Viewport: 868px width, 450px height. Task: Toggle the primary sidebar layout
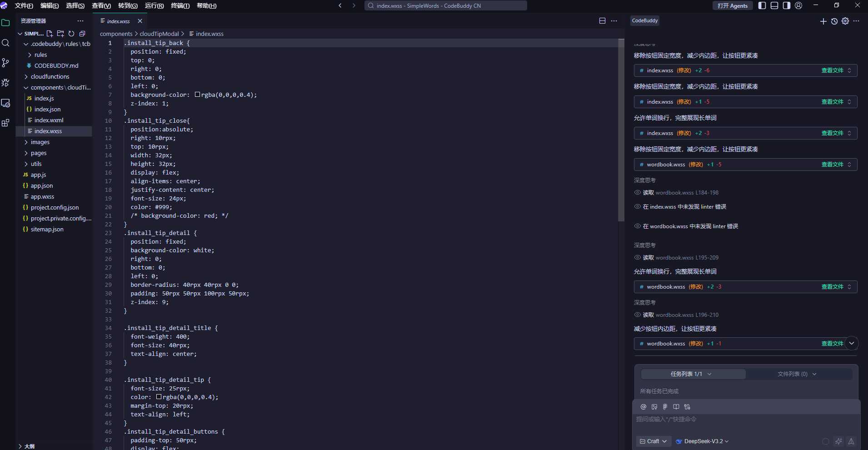tap(763, 5)
